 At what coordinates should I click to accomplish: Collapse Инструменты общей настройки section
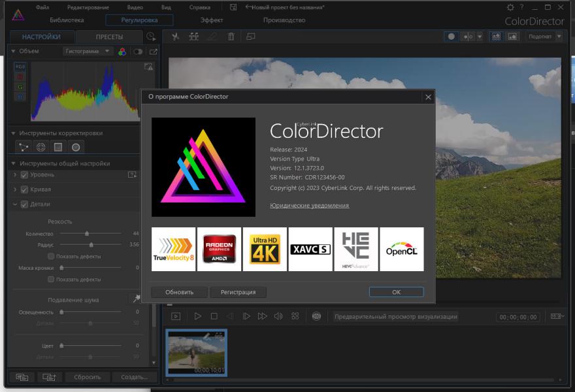pos(13,163)
